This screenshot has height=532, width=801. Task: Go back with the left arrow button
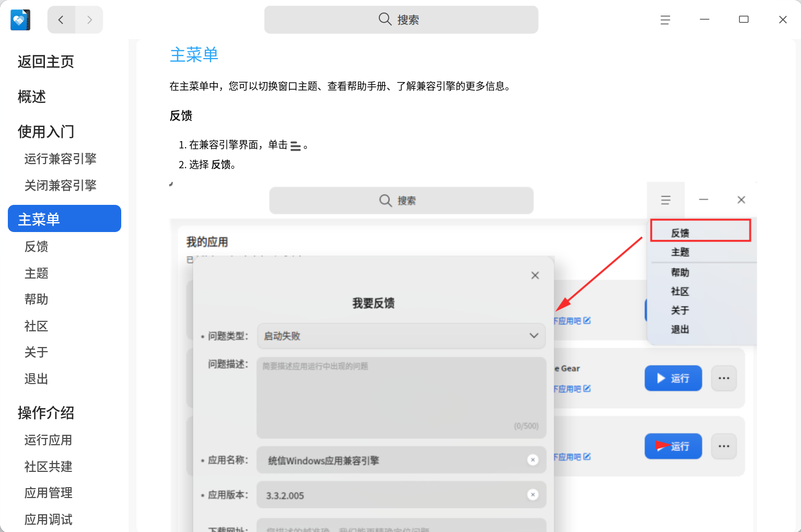[x=61, y=20]
